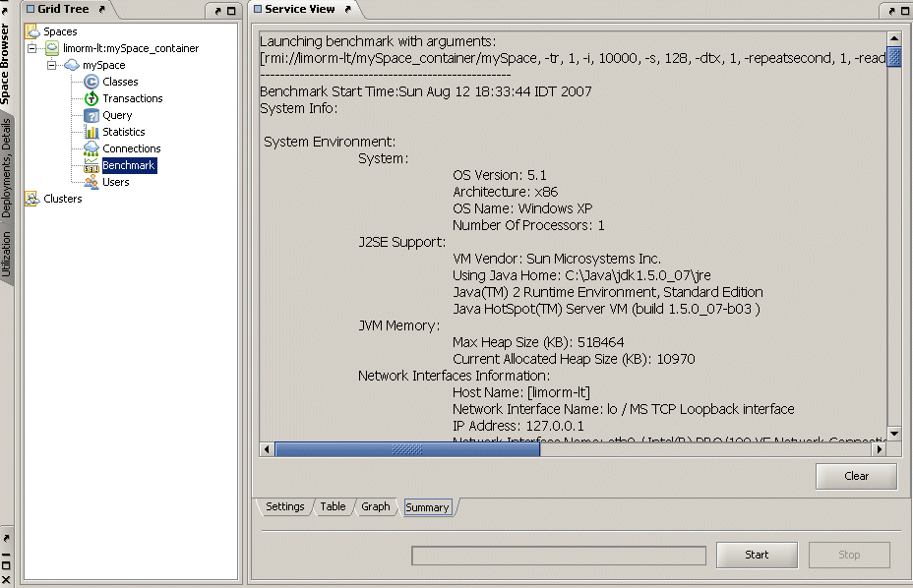
Task: Open the Graph tab
Action: (376, 506)
